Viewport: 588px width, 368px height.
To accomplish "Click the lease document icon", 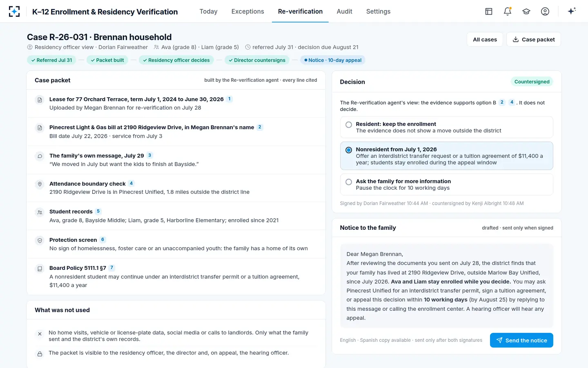I will click(x=40, y=100).
